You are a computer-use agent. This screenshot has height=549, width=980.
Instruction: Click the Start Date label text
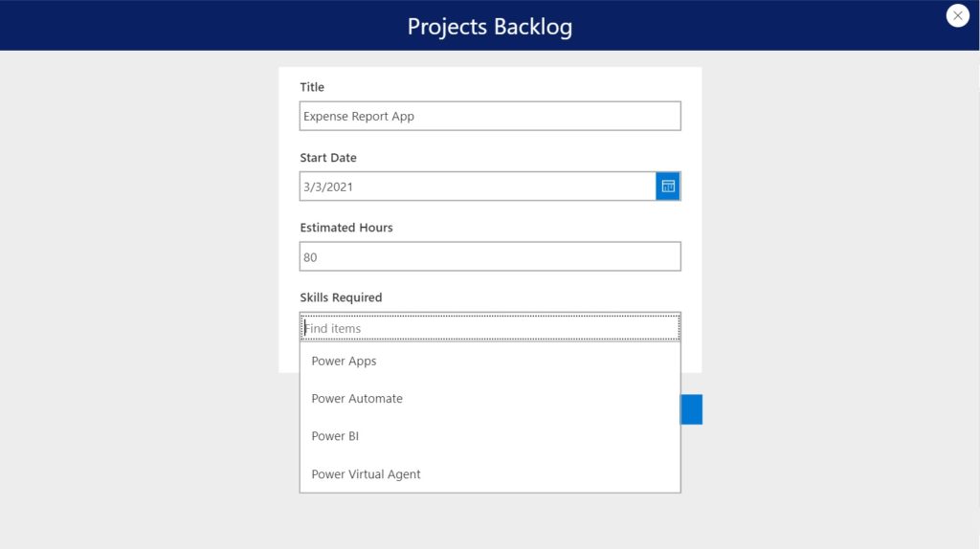(x=328, y=158)
